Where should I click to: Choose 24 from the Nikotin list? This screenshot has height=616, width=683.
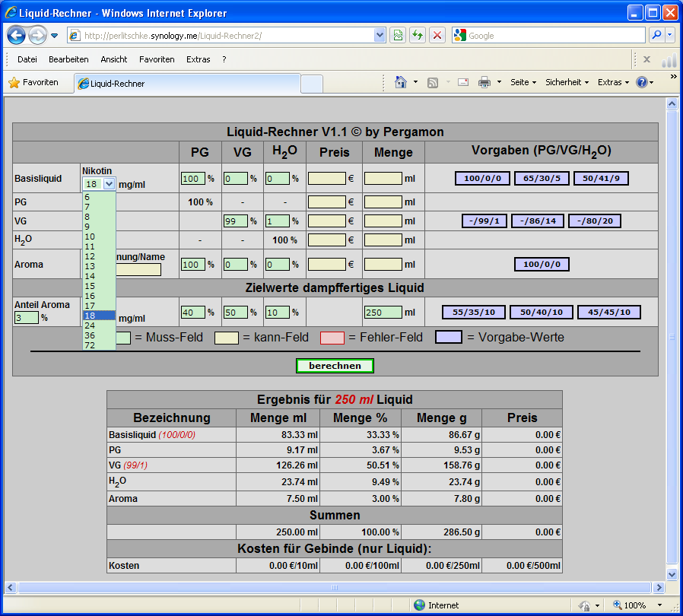pos(99,325)
